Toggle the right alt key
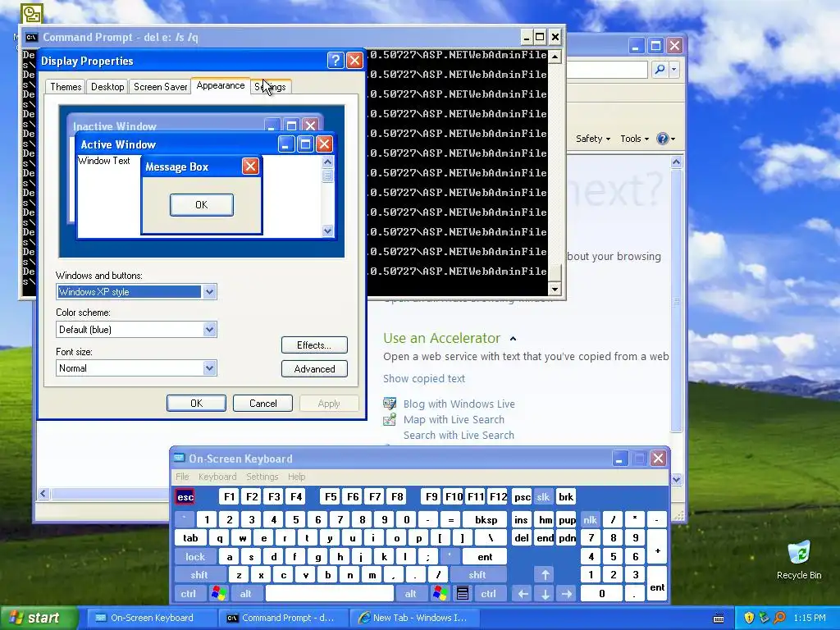This screenshot has height=630, width=840. point(410,594)
